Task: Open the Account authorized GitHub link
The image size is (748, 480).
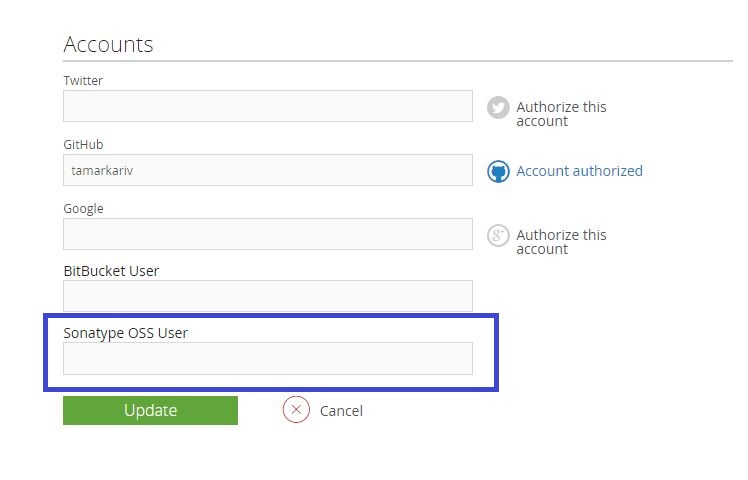Action: 579,171
